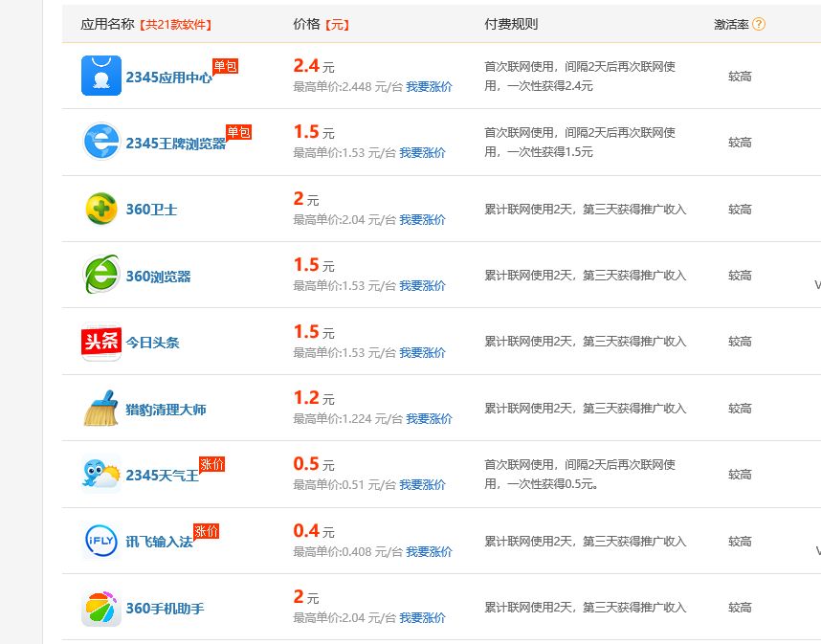Click the 2345应用中心 app icon
Viewport: 821px width, 644px height.
tap(101, 76)
